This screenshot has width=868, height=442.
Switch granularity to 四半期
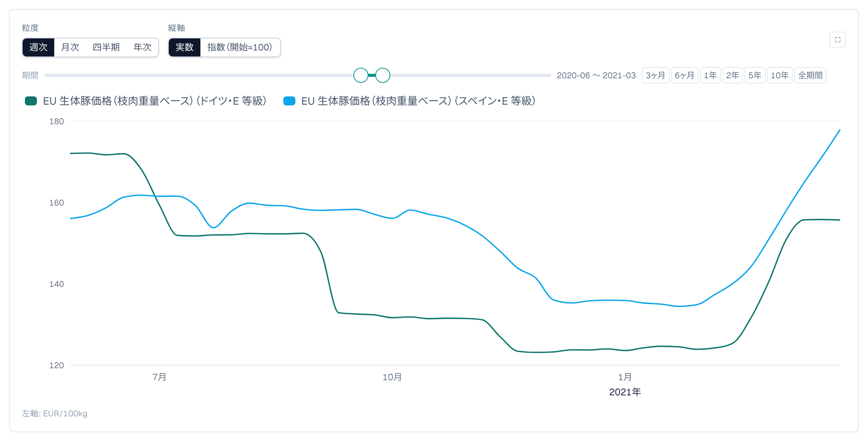(106, 47)
